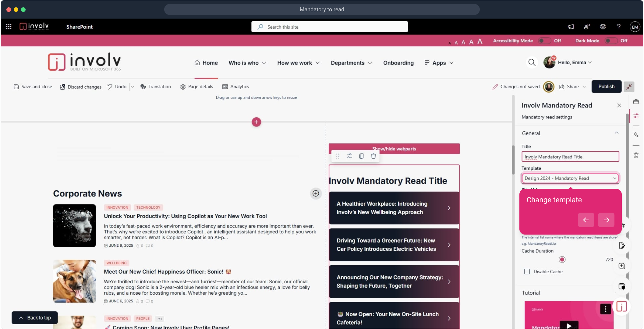Go to next tutorial step arrow
The image size is (644, 329).
pyautogui.click(x=606, y=220)
